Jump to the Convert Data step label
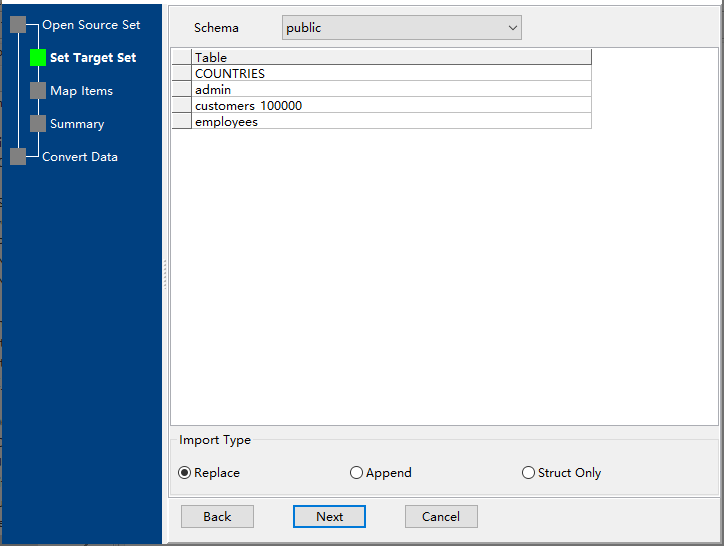This screenshot has height=546, width=724. coord(80,157)
